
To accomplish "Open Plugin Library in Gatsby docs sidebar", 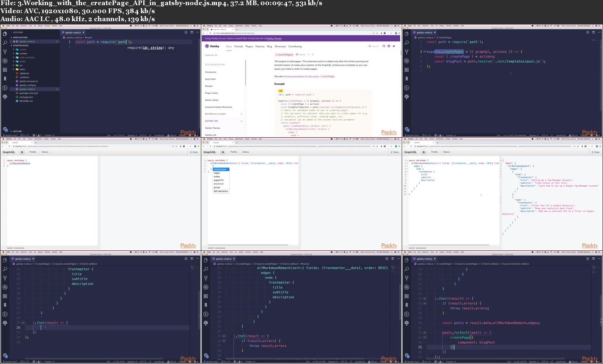I will click(212, 93).
